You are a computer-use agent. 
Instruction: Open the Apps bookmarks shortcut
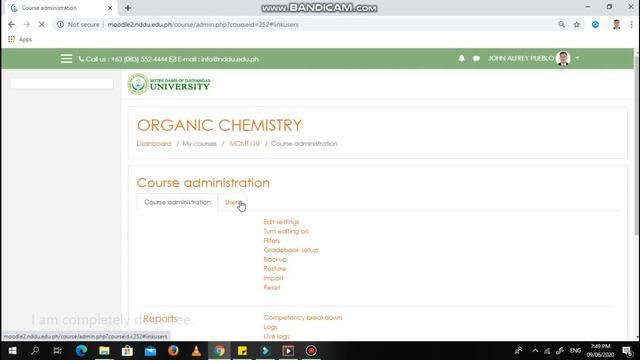(20, 39)
